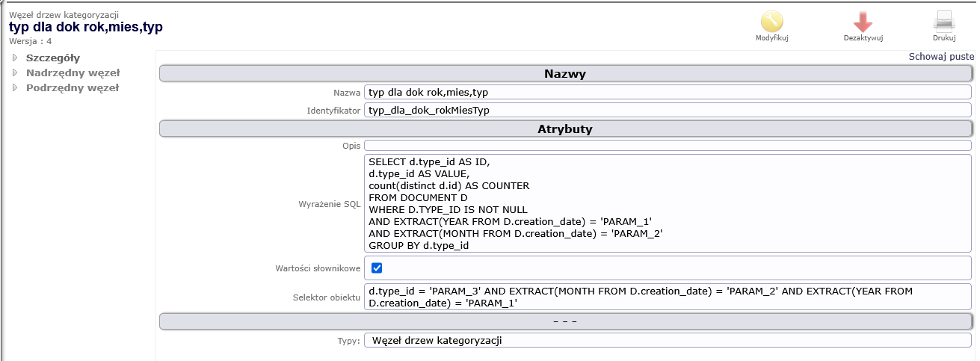Click the Schowaj puste link
Image resolution: width=980 pixels, height=361 pixels.
coord(940,56)
